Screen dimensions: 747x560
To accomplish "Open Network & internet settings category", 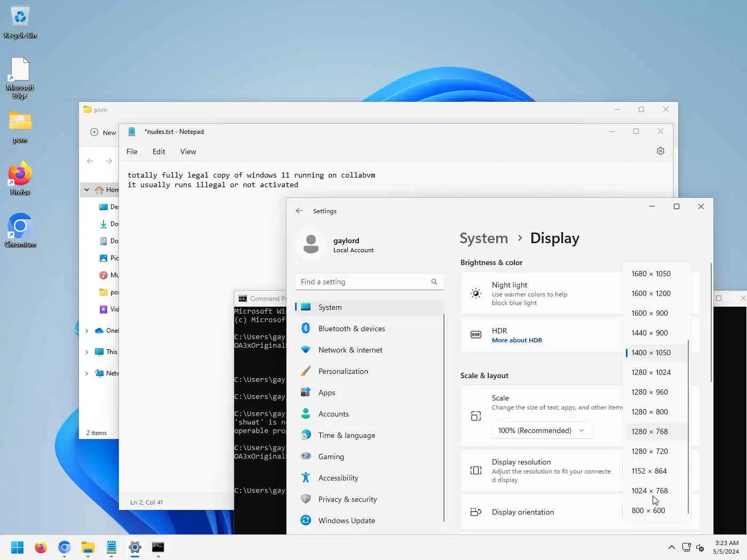I will point(369,350).
